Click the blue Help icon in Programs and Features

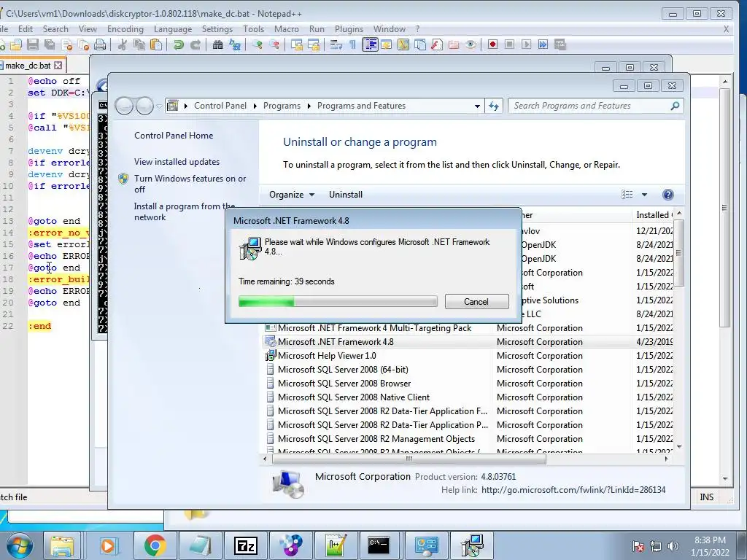click(668, 194)
